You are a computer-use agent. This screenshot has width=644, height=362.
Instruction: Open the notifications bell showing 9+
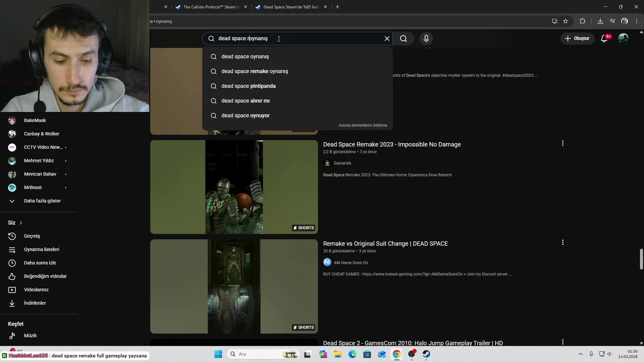(605, 38)
